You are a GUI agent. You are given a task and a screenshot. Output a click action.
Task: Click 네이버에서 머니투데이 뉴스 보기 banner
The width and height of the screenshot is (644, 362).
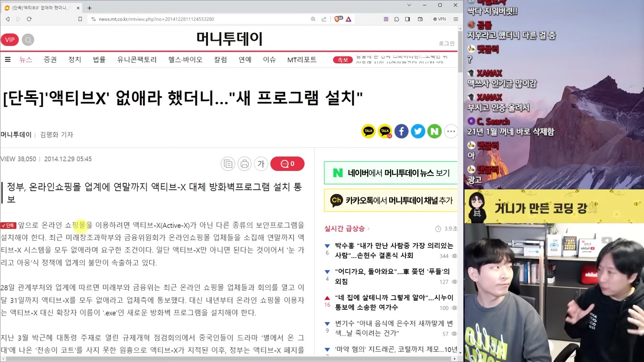(x=391, y=173)
